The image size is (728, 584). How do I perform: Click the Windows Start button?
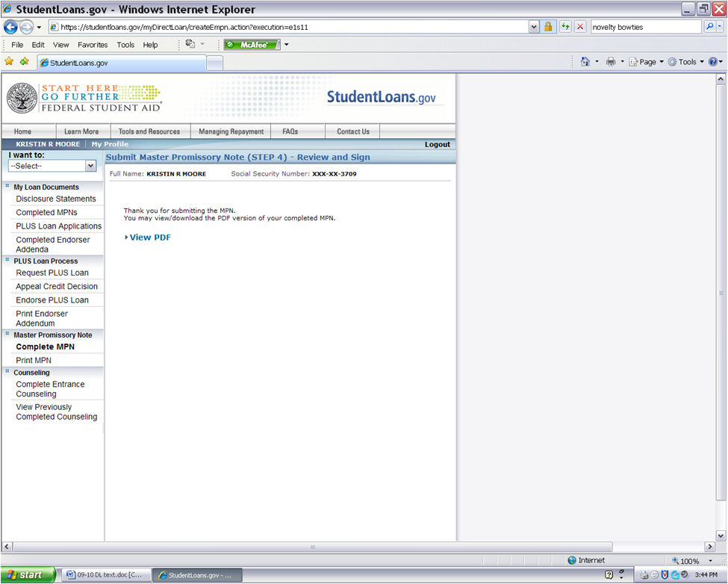[x=28, y=575]
